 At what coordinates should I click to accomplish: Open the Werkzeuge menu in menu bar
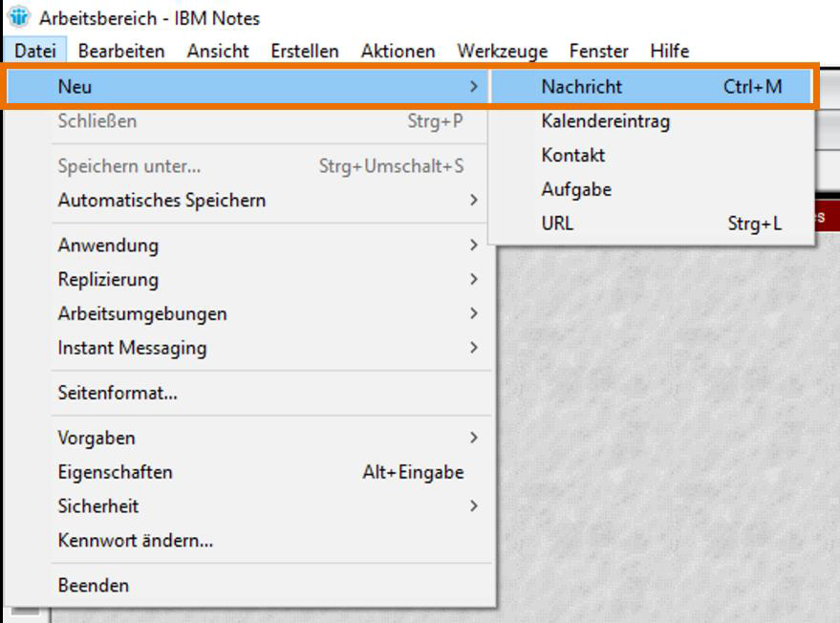[502, 52]
